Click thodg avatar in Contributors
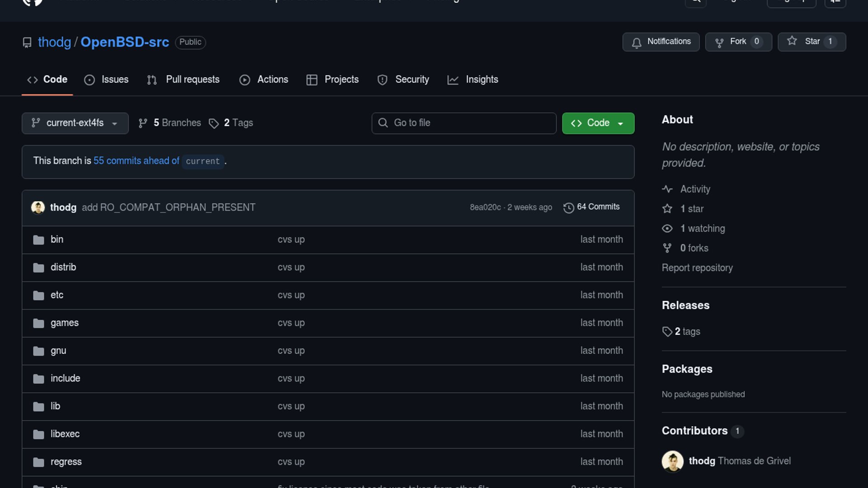This screenshot has width=868, height=488. click(x=672, y=461)
